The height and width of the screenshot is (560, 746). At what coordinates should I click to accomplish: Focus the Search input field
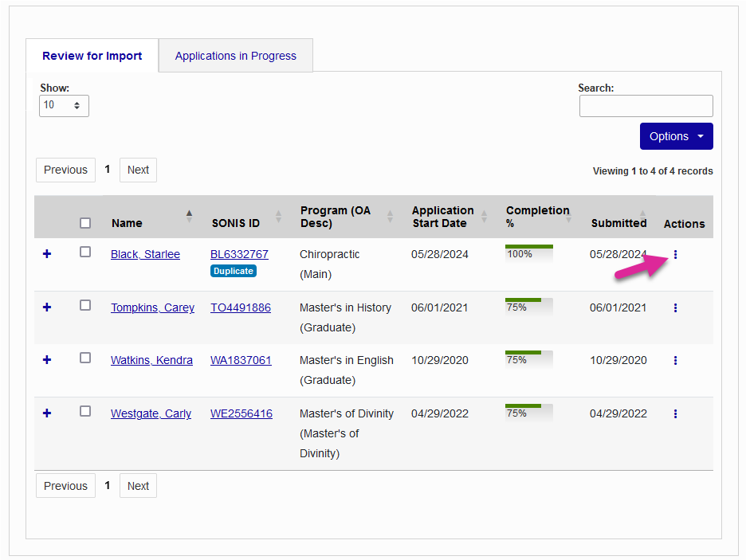tap(646, 106)
